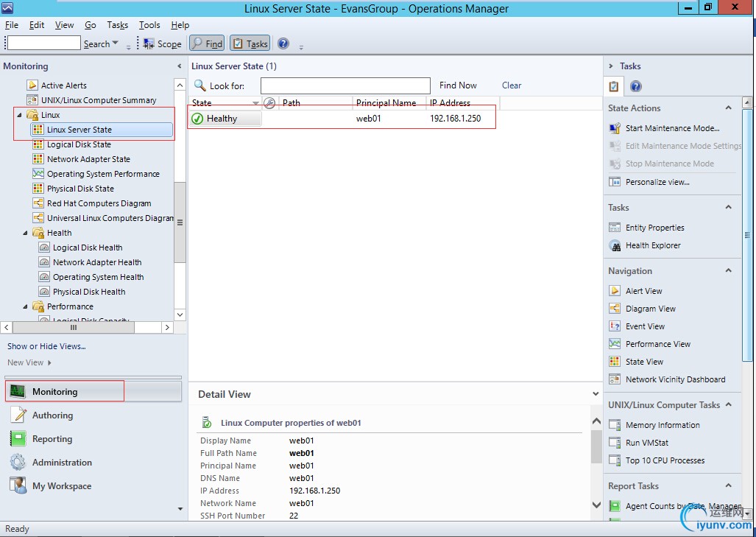Open the View menu

[64, 25]
